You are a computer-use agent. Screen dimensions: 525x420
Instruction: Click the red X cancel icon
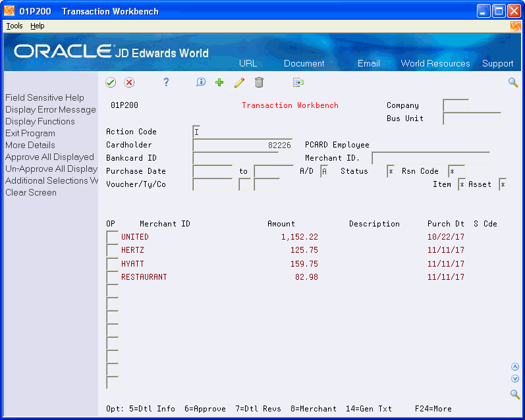pos(129,82)
